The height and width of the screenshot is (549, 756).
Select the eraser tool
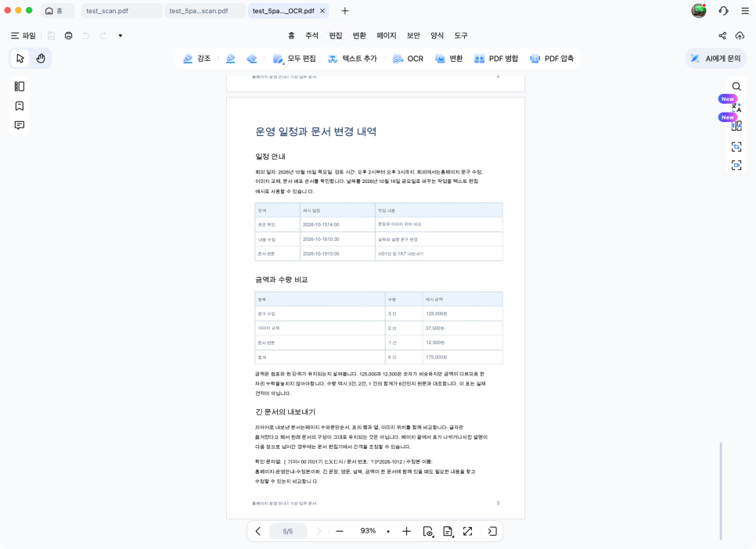(x=252, y=59)
